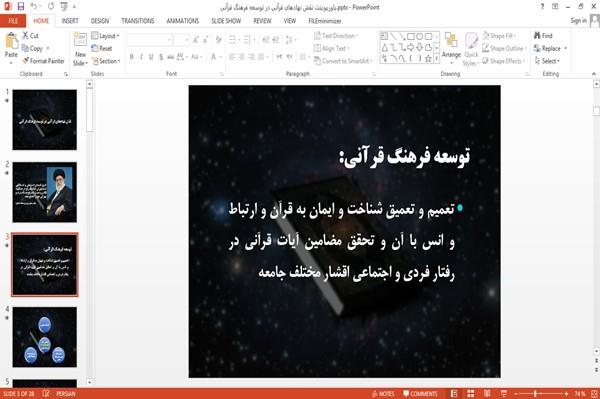Open the FILE tab
Screen dimensions: 600x399
pos(13,21)
